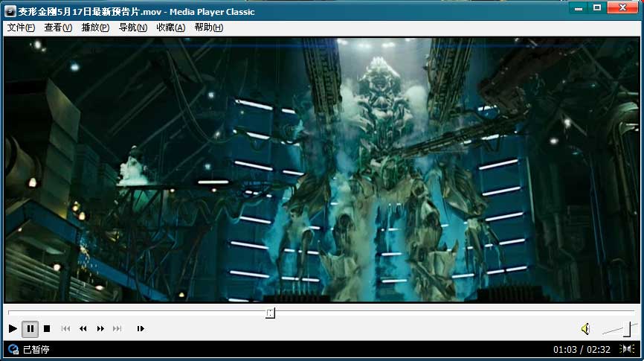Viewport: 644px width, 361px height.
Task: Open the 帮助(H) menu
Action: pyautogui.click(x=209, y=28)
